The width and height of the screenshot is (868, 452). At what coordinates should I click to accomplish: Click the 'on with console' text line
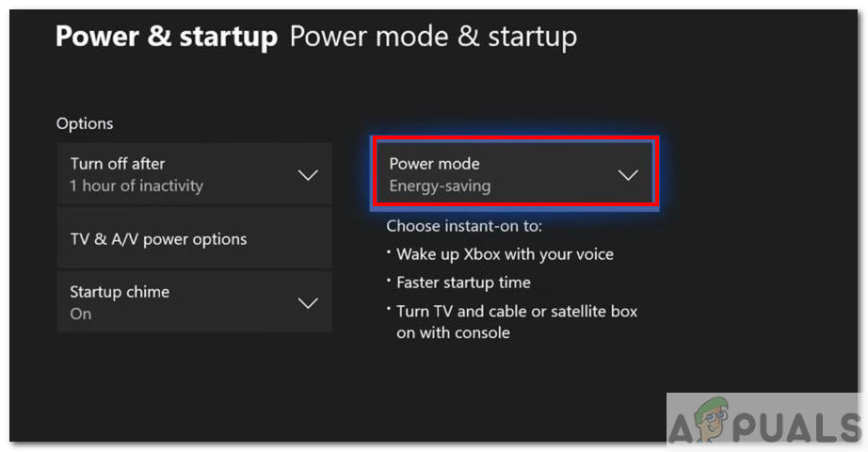coord(453,332)
